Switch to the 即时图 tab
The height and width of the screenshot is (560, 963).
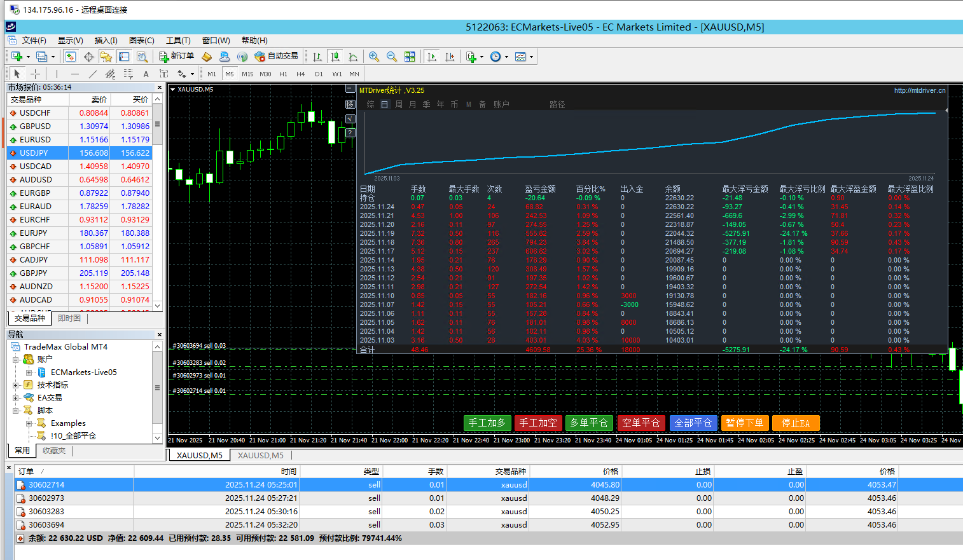point(69,318)
